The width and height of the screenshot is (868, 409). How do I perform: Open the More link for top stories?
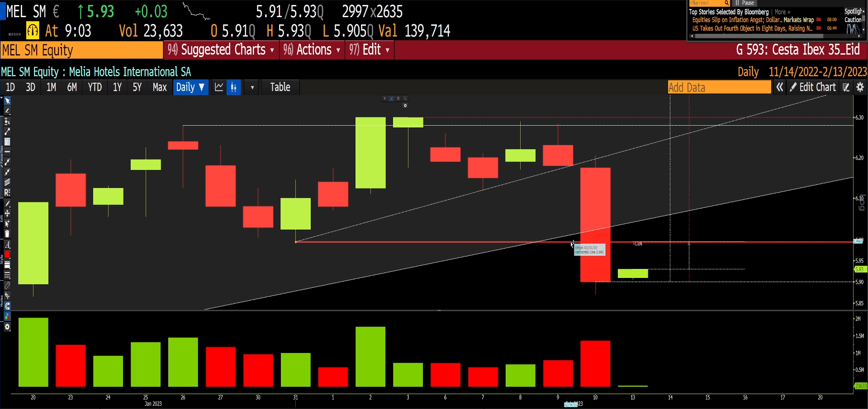[x=782, y=12]
